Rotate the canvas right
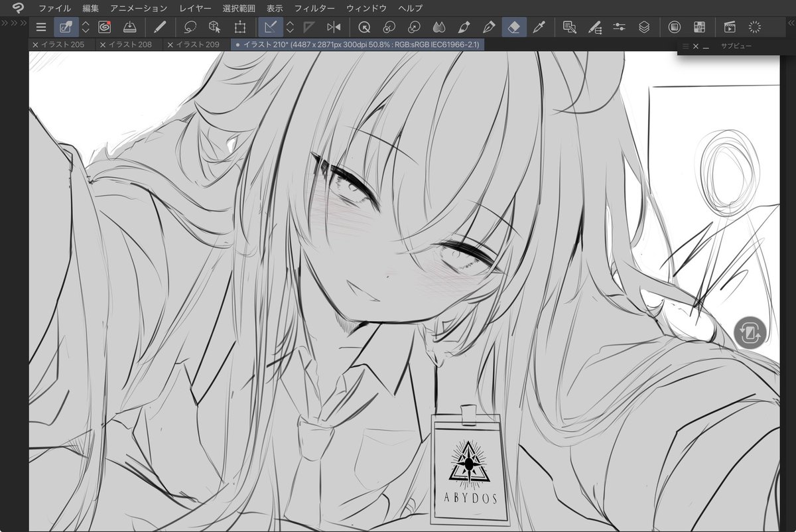The width and height of the screenshot is (796, 532). (414, 27)
